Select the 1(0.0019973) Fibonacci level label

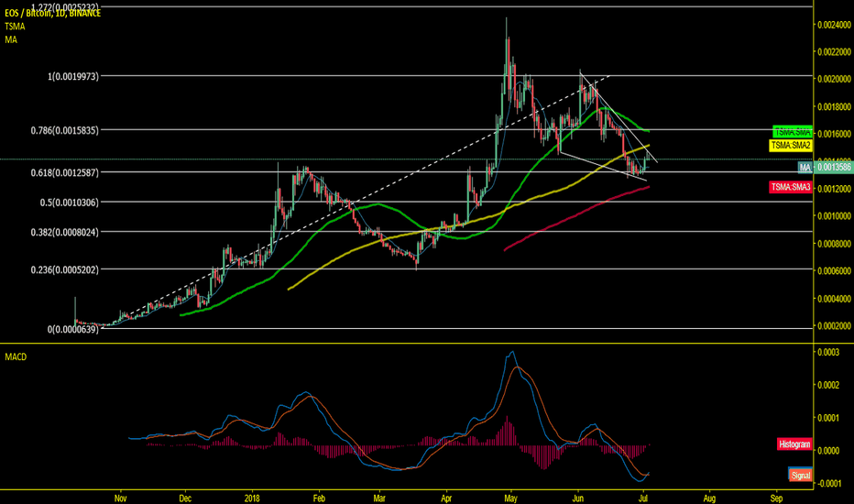click(x=73, y=76)
